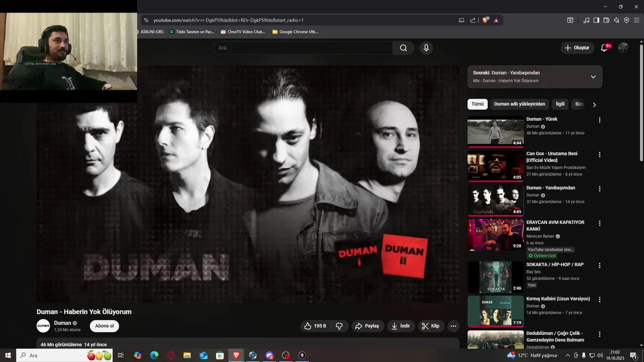
Task: Dislike the video with thumbs-down icon
Action: coord(339,326)
